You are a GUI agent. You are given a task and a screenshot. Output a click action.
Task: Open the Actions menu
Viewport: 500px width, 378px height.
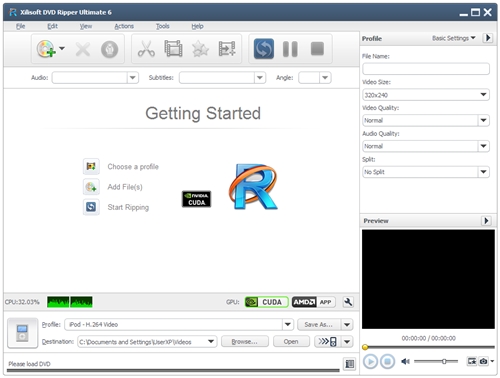(x=124, y=26)
